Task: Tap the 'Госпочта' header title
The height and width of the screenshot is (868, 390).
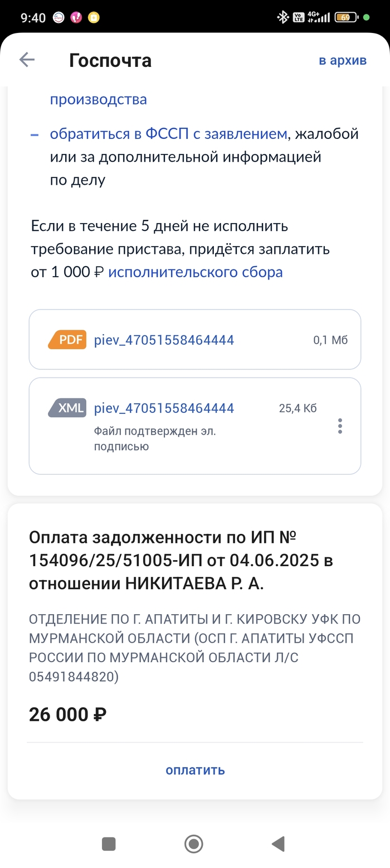Action: [110, 60]
